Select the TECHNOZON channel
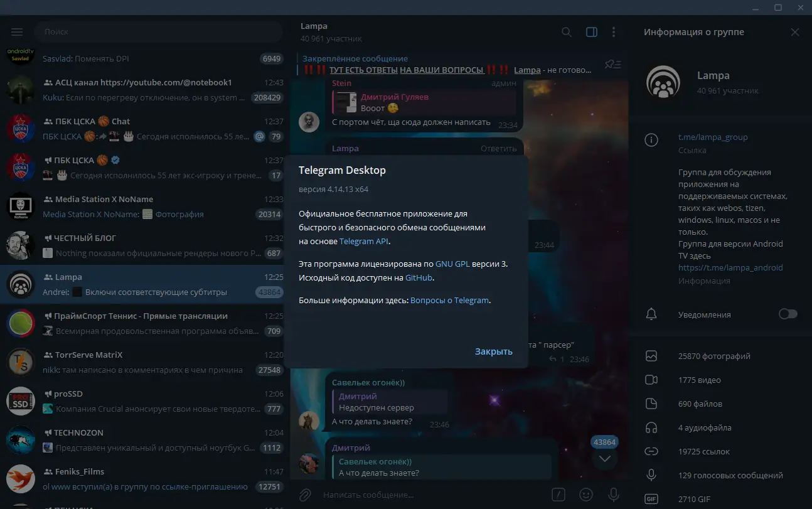 coord(144,440)
